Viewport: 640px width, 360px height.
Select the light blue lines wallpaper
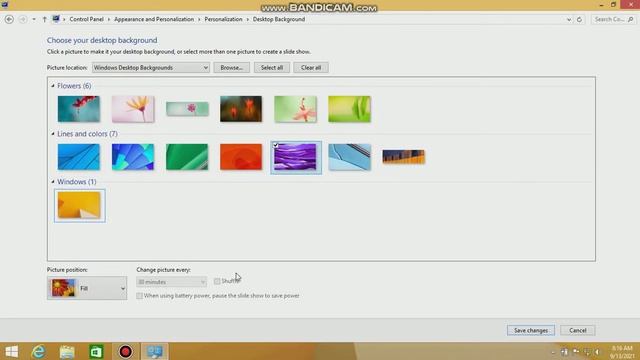click(x=78, y=157)
